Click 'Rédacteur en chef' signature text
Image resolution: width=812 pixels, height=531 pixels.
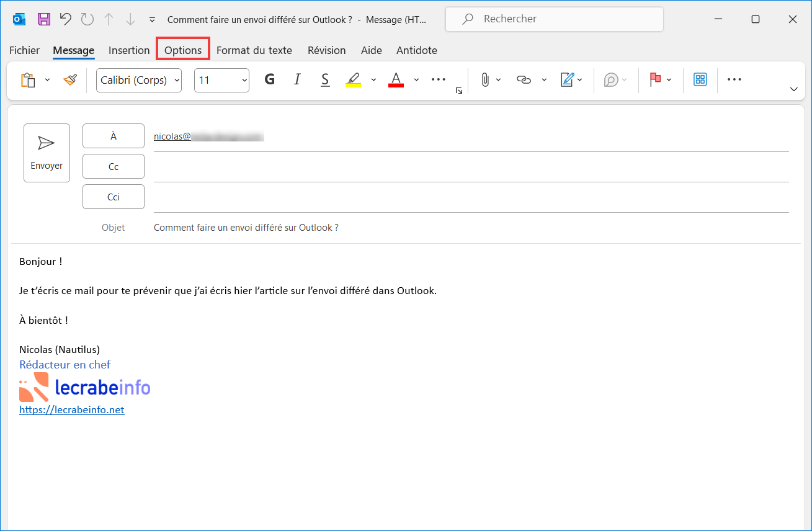point(65,365)
